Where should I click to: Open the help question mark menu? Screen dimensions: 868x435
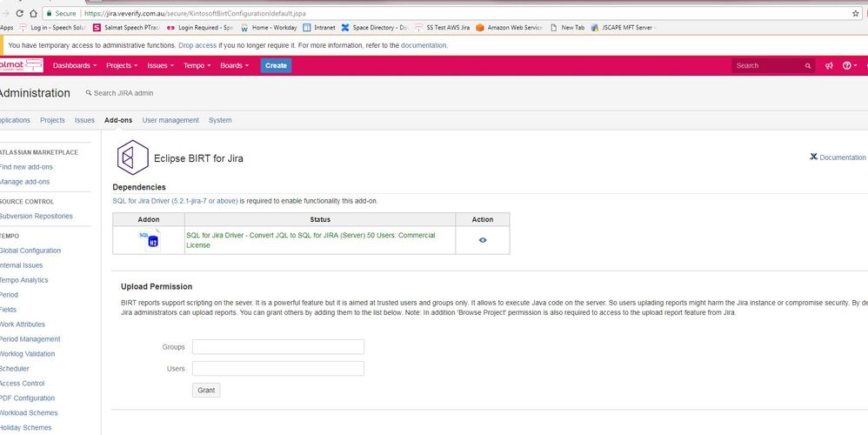(x=849, y=65)
